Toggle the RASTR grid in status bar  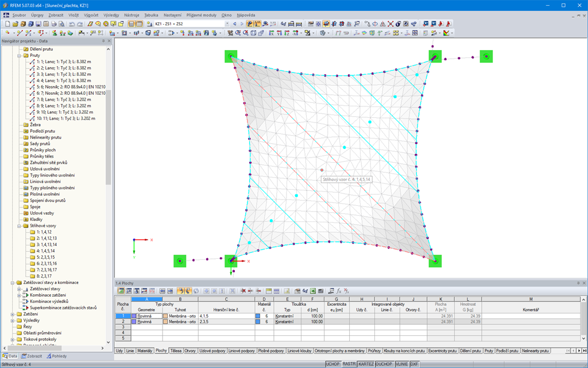pos(349,363)
